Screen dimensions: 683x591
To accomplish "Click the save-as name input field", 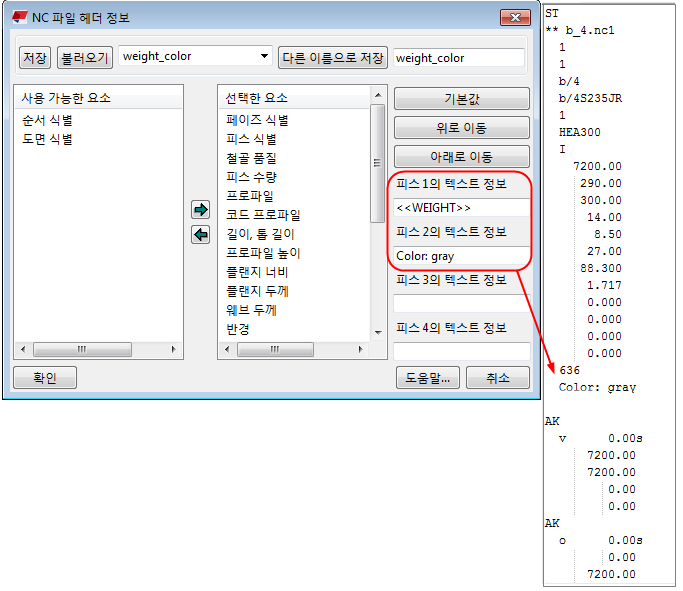I will tap(458, 58).
